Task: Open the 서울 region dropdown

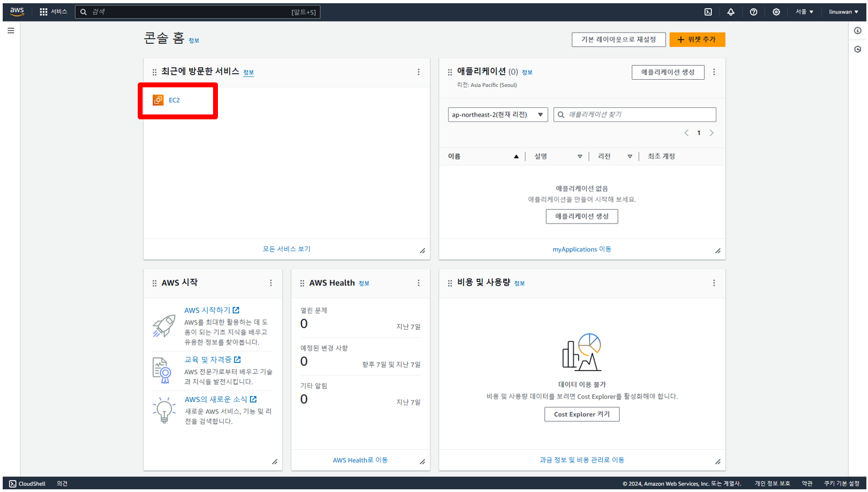Action: click(x=805, y=12)
